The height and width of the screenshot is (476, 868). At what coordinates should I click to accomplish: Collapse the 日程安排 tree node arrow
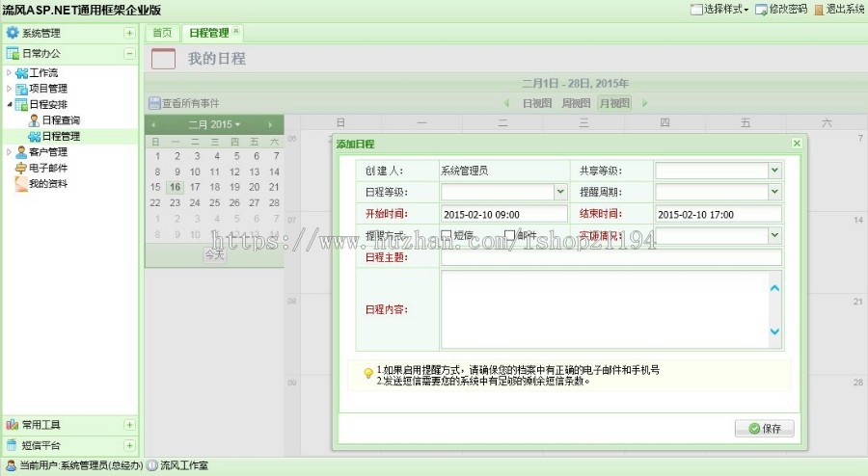point(10,104)
